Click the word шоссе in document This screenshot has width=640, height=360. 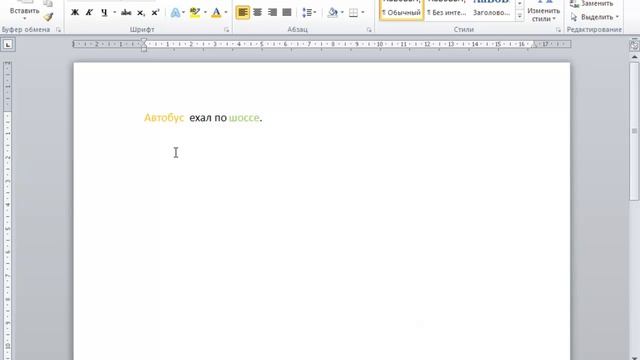pyautogui.click(x=244, y=118)
